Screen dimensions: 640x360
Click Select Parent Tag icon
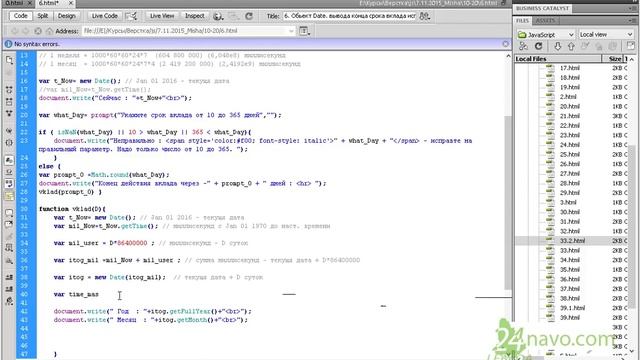point(9,131)
